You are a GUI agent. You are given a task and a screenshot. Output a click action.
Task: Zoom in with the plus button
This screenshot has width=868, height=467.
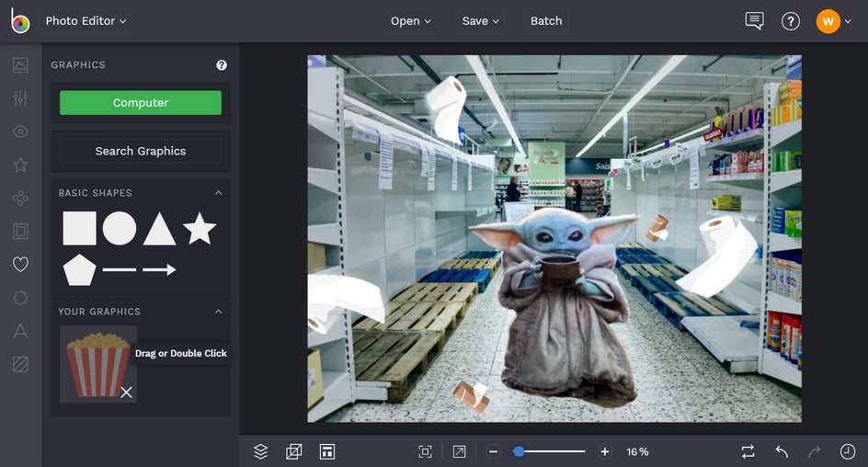605,452
